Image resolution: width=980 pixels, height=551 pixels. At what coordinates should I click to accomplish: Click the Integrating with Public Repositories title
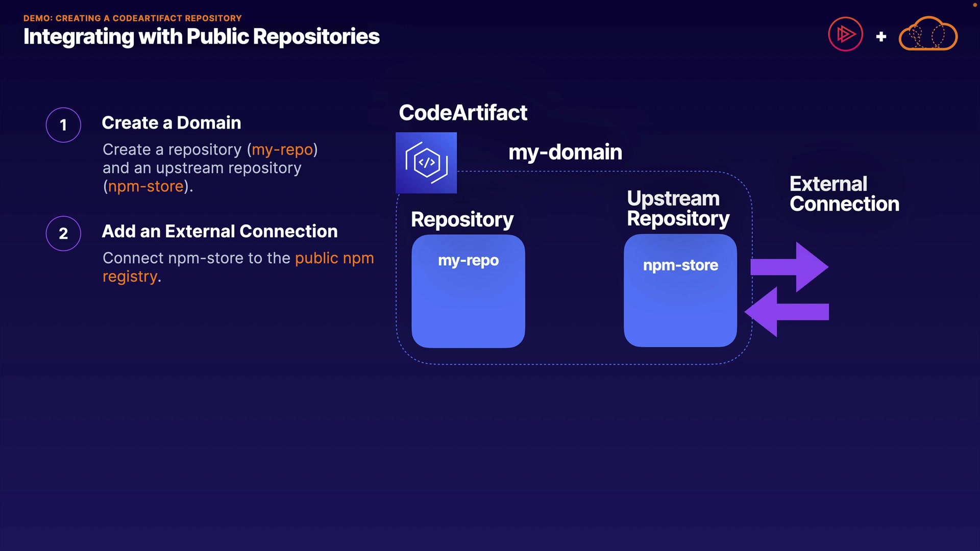[201, 37]
